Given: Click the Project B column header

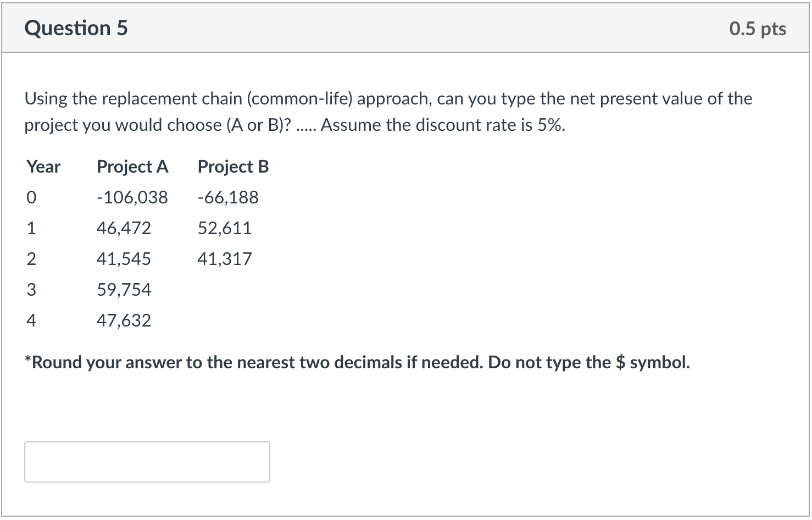Looking at the screenshot, I should click(x=232, y=167).
